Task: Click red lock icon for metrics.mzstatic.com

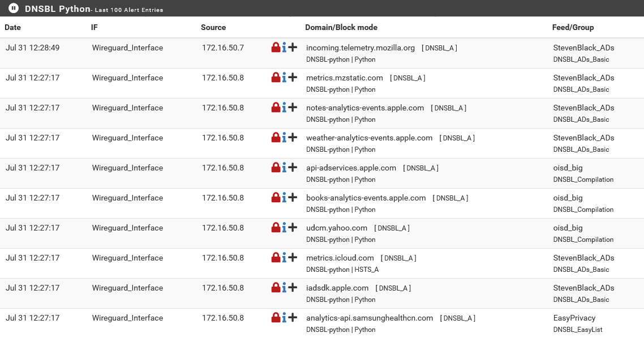Action: coord(276,77)
